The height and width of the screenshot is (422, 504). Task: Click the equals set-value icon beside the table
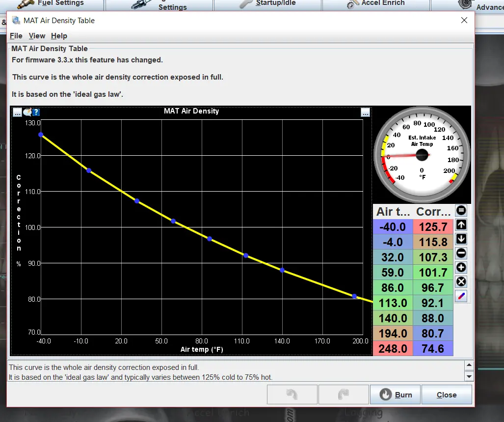coord(461,211)
